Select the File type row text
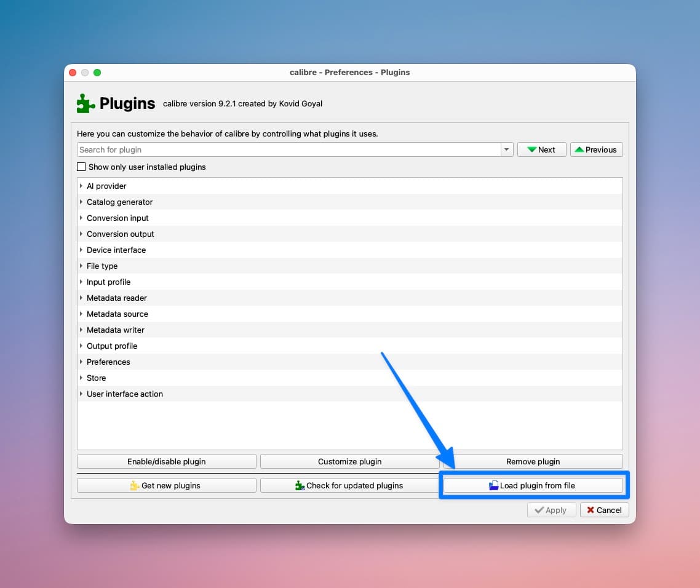The image size is (700, 588). pyautogui.click(x=102, y=266)
